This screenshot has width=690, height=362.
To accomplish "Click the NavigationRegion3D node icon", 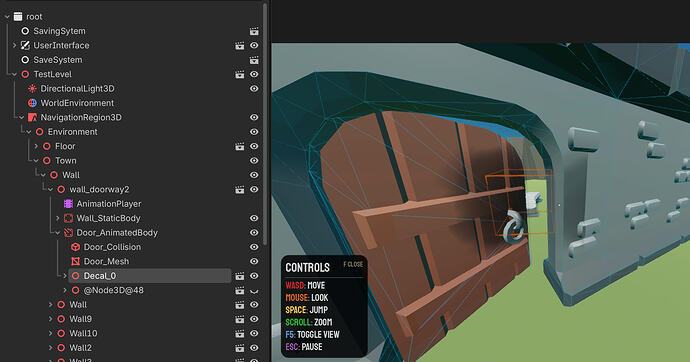I will pyautogui.click(x=32, y=117).
